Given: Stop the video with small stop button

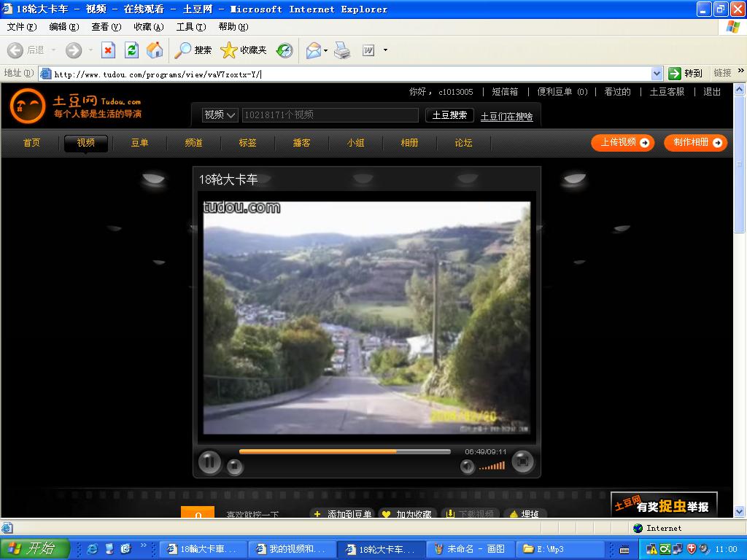Looking at the screenshot, I should coord(234,467).
